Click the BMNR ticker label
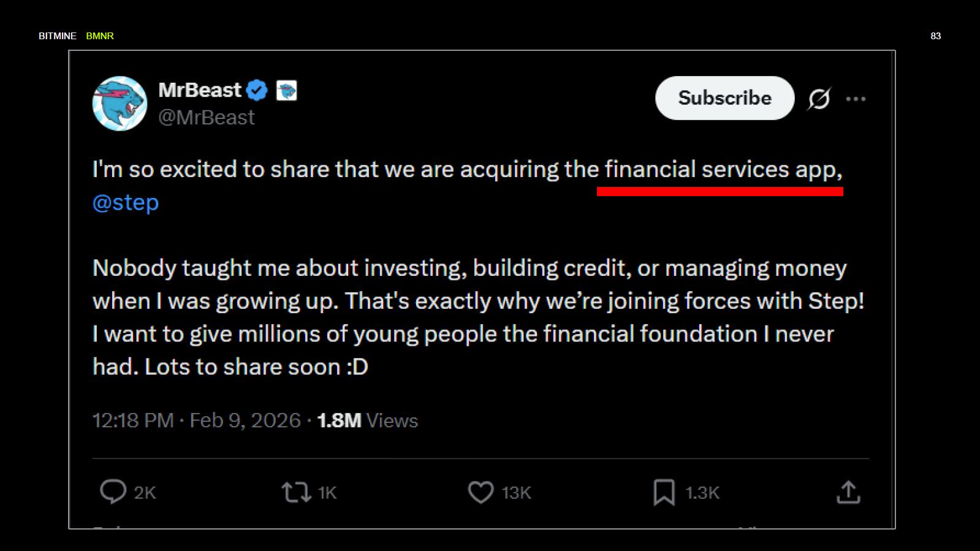The width and height of the screenshot is (980, 551). click(100, 36)
